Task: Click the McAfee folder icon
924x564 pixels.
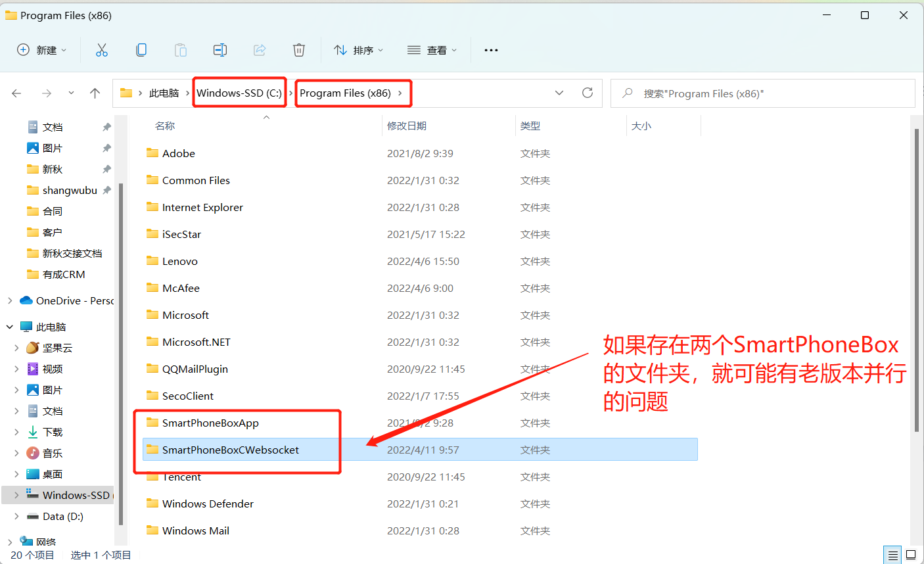Action: [152, 287]
